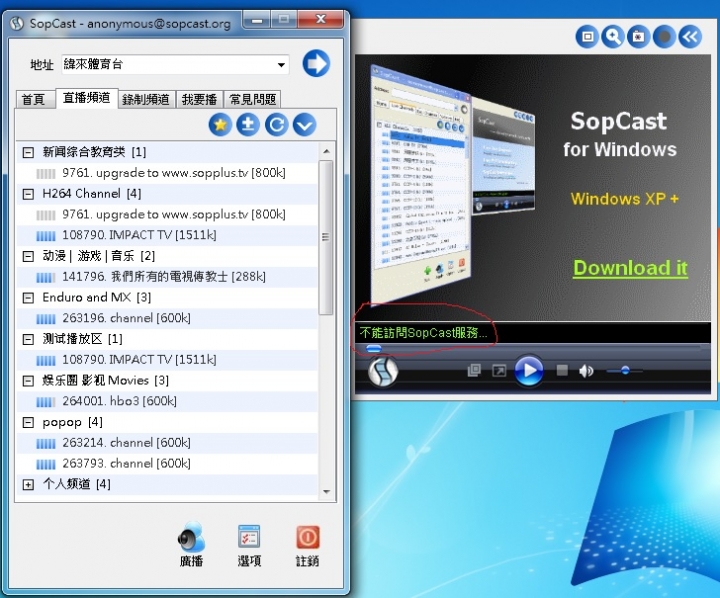Collapse the 新闻综合教育类 [1] group
This screenshot has width=720, height=598.
pyautogui.click(x=28, y=152)
